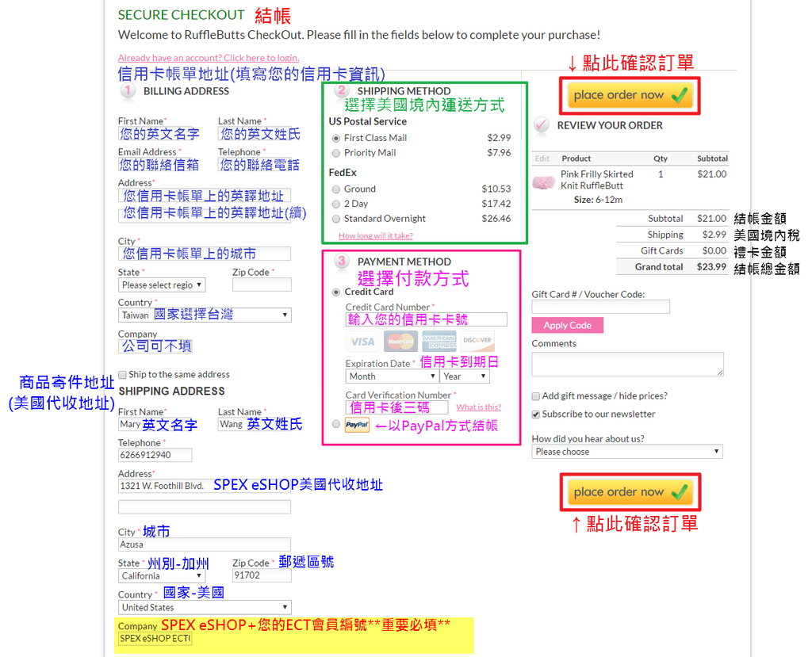This screenshot has height=657, width=812.
Task: Focus billing Zip Code field
Action: coord(262,285)
